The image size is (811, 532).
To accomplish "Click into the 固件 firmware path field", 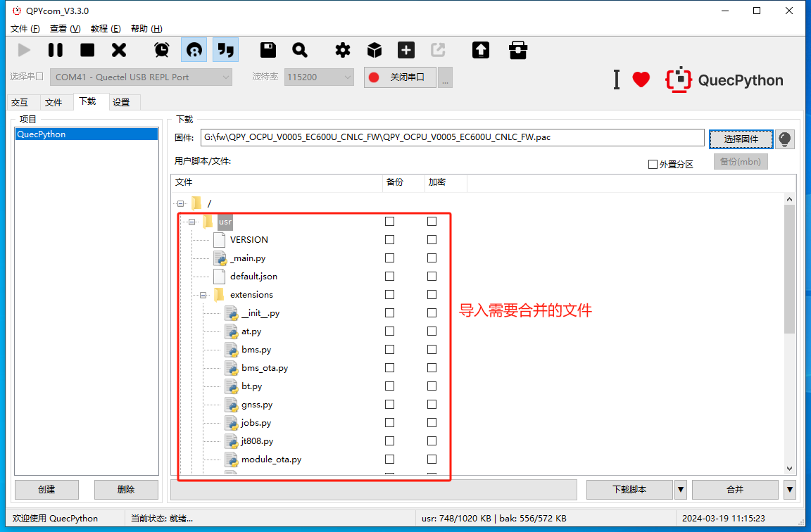I will pos(453,137).
